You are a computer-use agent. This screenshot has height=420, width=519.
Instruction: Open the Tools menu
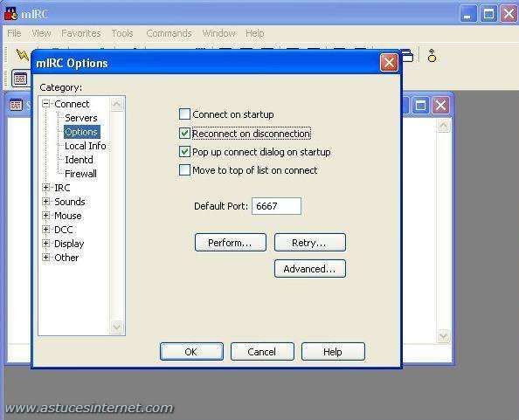122,33
